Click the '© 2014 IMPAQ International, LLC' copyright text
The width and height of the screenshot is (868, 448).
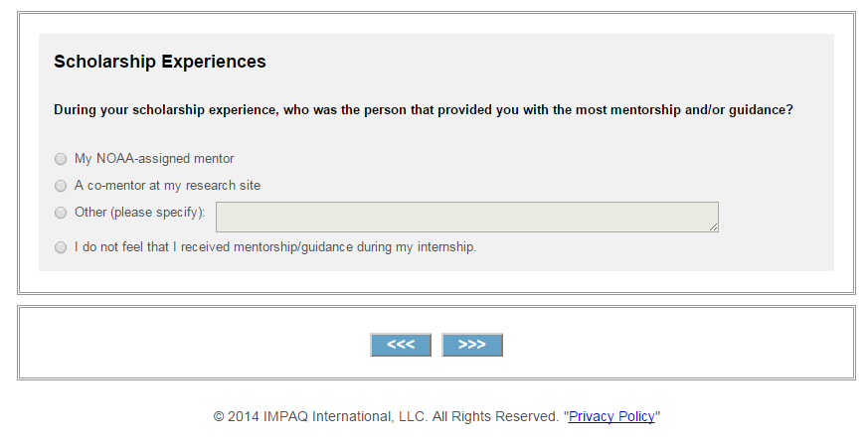point(320,417)
